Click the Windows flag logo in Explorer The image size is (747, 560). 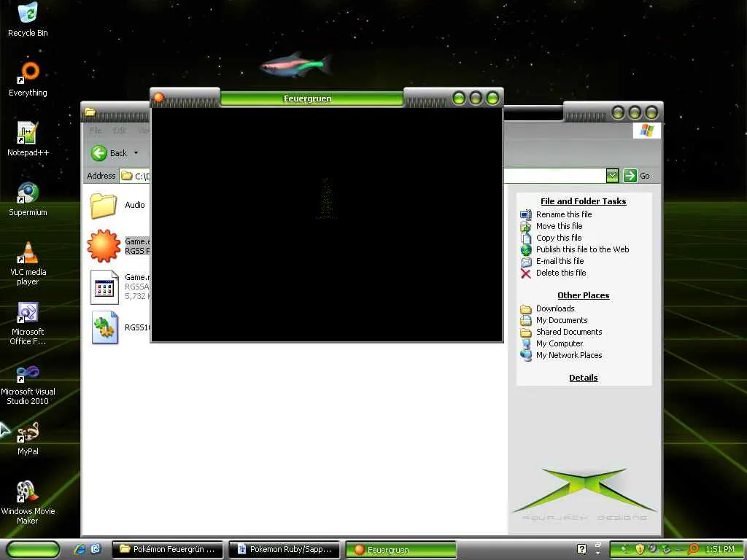(647, 130)
